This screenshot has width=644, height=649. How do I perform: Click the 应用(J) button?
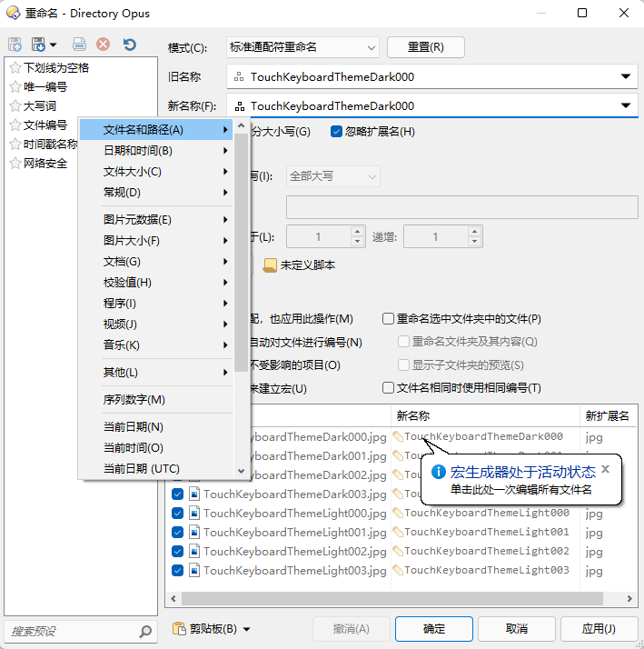599,629
